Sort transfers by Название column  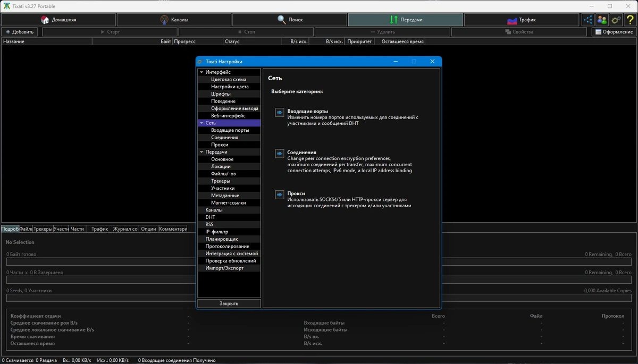click(x=47, y=41)
